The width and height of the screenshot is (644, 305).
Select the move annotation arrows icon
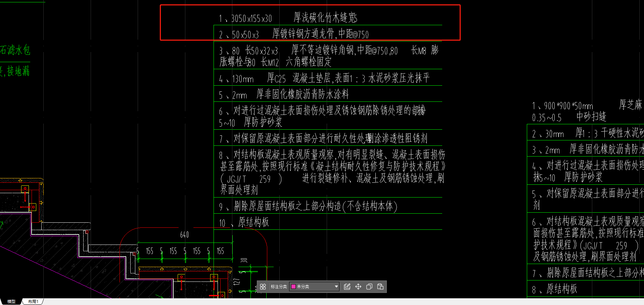(x=358, y=287)
